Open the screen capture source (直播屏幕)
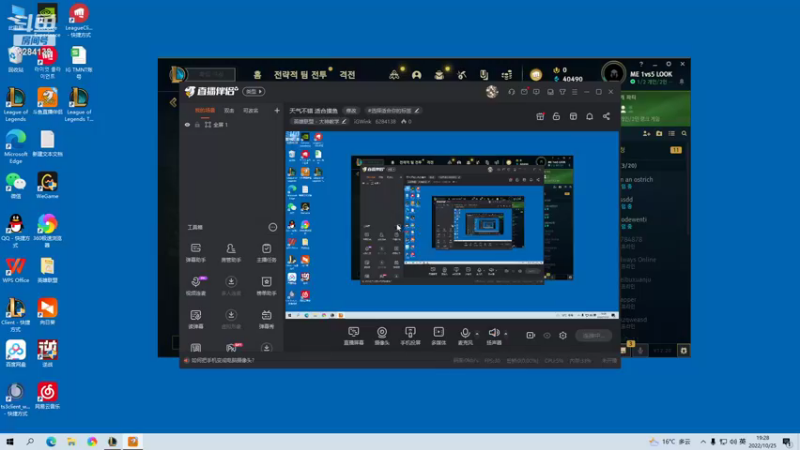Screen dimensions: 800x450 coord(354,336)
